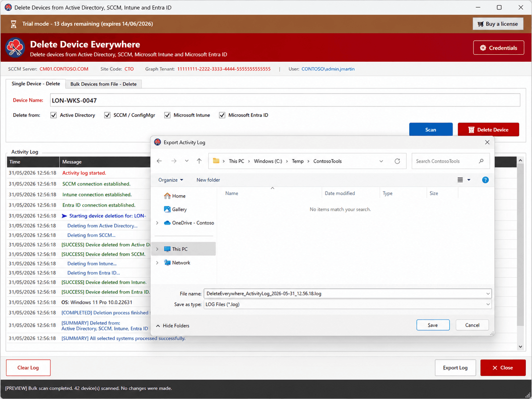The height and width of the screenshot is (399, 532).
Task: Click Forward arrow in Export dialog
Action: 174,161
